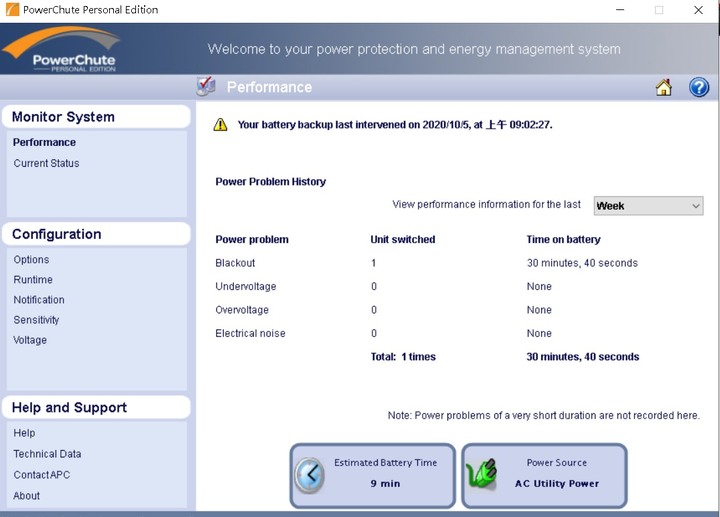The height and width of the screenshot is (517, 720).
Task: Go to Runtime configuration
Action: point(33,280)
